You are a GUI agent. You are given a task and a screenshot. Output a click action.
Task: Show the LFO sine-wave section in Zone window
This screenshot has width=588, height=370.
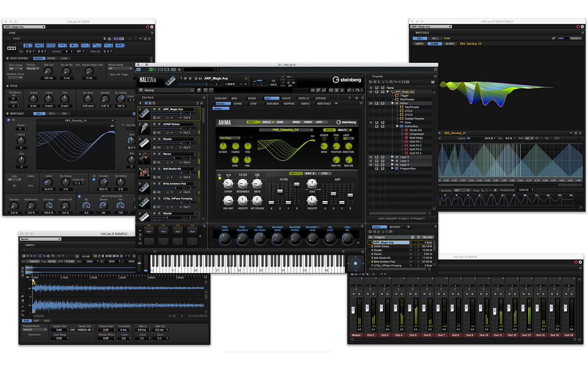(x=97, y=46)
